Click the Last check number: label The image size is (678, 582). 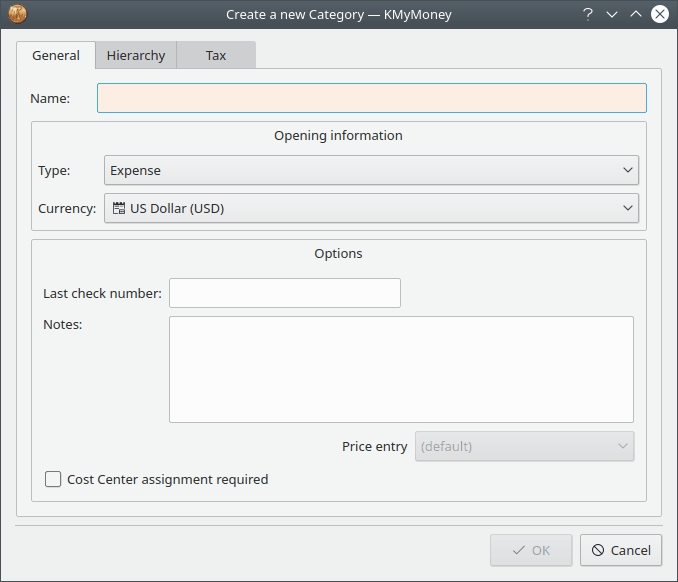[x=102, y=294]
